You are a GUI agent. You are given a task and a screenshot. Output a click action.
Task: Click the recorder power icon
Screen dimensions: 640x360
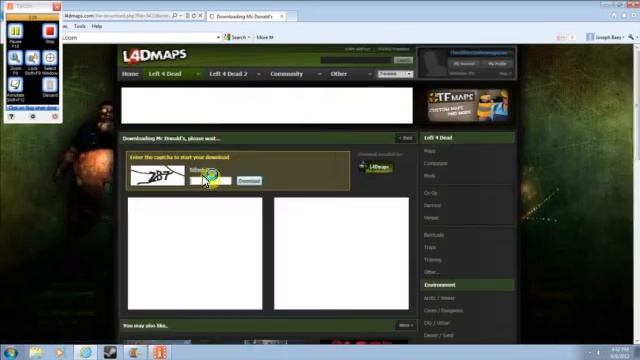pos(55,117)
